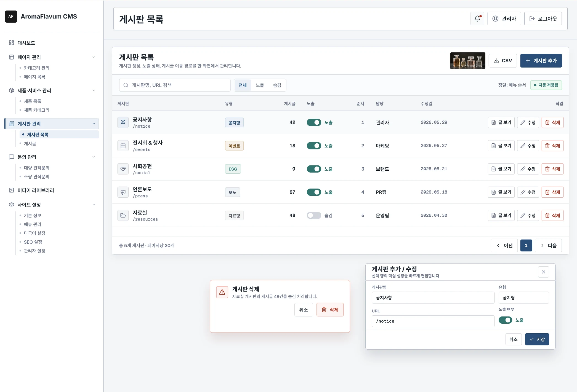Click the 게시판명, URL 검색 field
Viewport: 577px width, 392px height.
click(x=175, y=85)
